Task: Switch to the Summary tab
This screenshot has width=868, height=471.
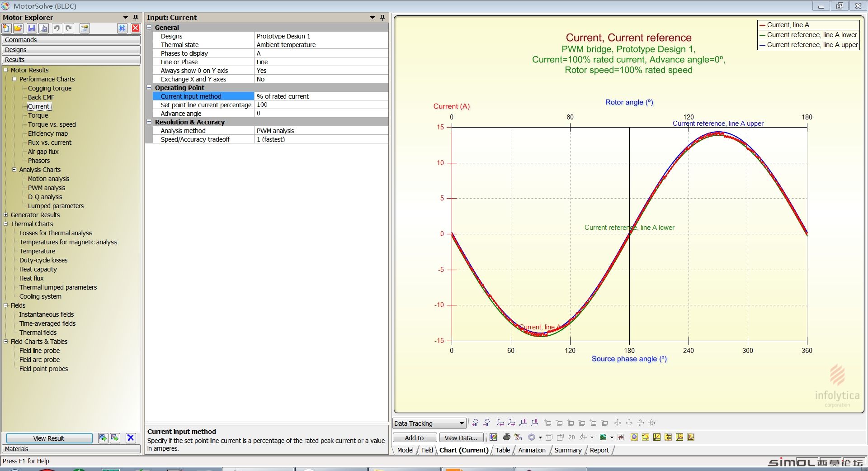Action: (568, 450)
